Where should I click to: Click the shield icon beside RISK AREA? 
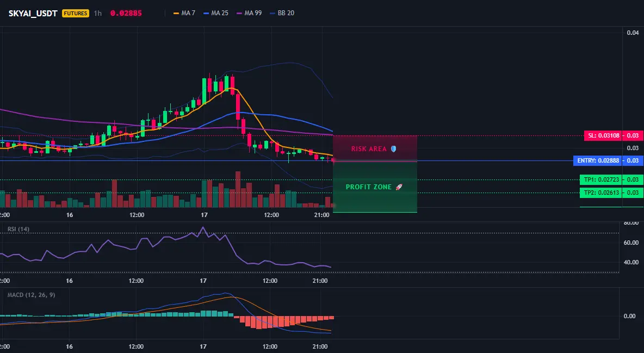tap(393, 149)
